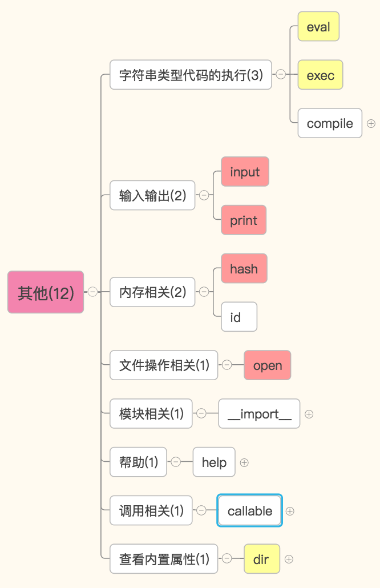The height and width of the screenshot is (588, 380).
Task: Select the yellow exec node
Action: (320, 75)
